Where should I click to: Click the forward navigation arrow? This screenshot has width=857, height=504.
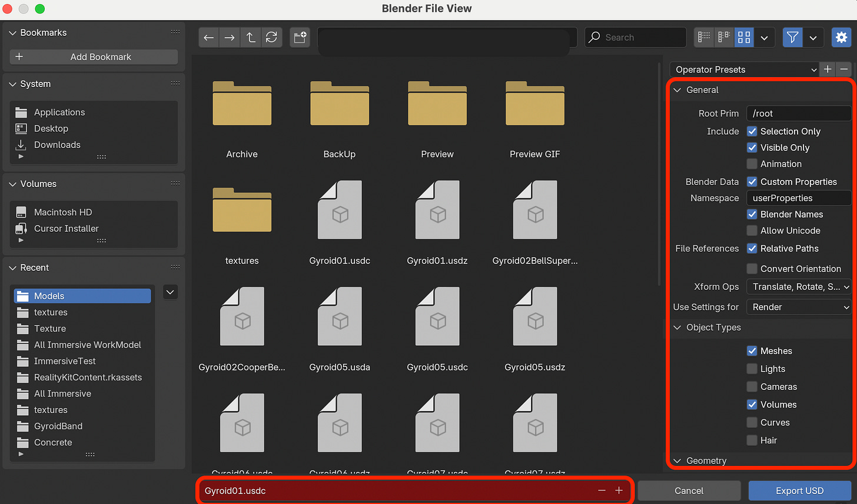(x=230, y=37)
